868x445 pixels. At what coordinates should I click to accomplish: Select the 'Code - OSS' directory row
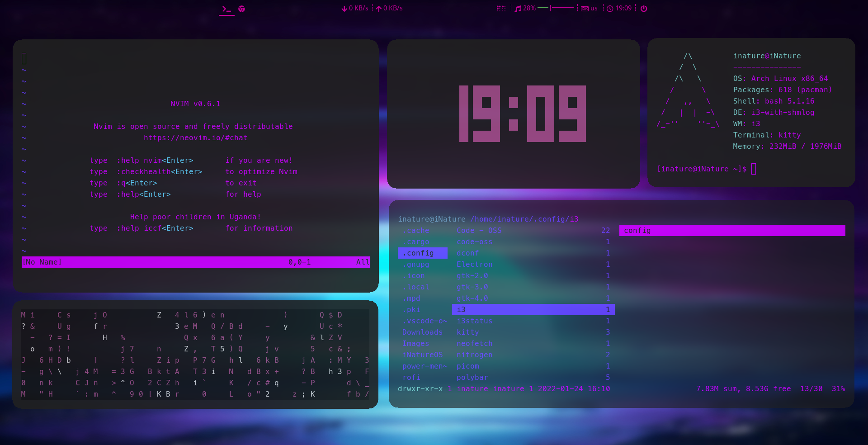pos(533,231)
